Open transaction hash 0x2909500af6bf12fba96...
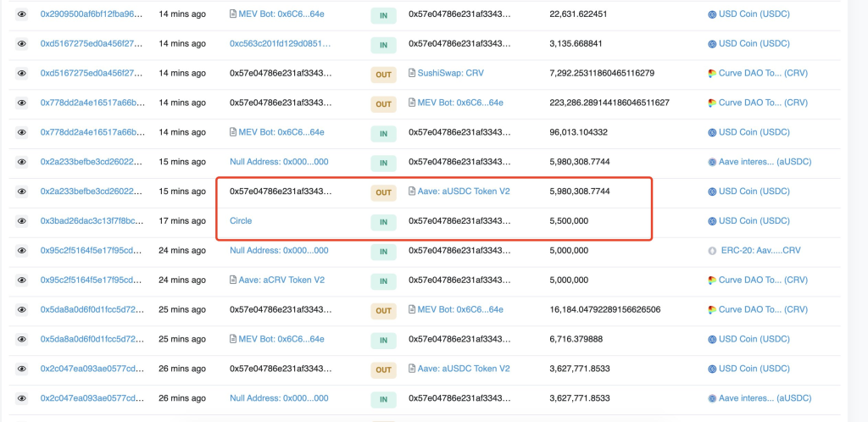Viewport: 868px width, 422px height. (x=92, y=14)
